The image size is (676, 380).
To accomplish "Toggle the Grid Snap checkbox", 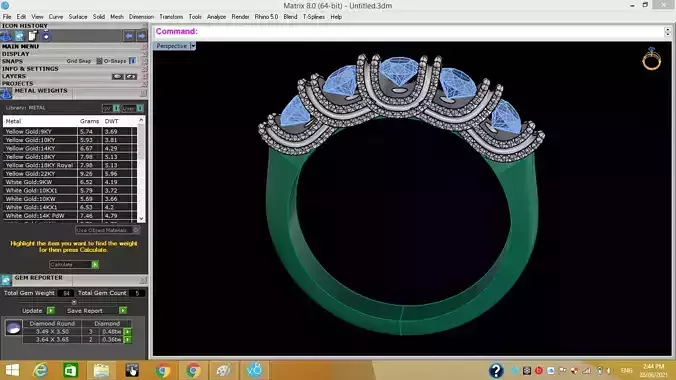I will pyautogui.click(x=99, y=61).
